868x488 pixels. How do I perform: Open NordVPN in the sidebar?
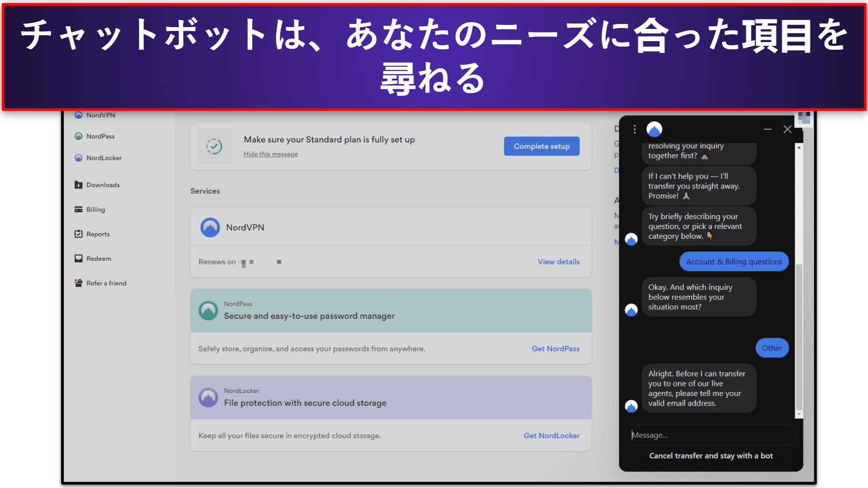point(100,115)
